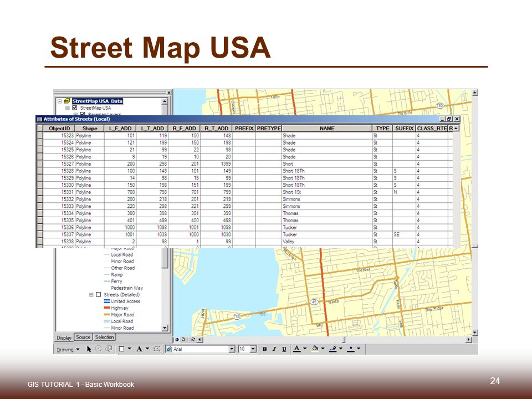
Task: Click the CLASS_RTE column header
Action: [432, 129]
